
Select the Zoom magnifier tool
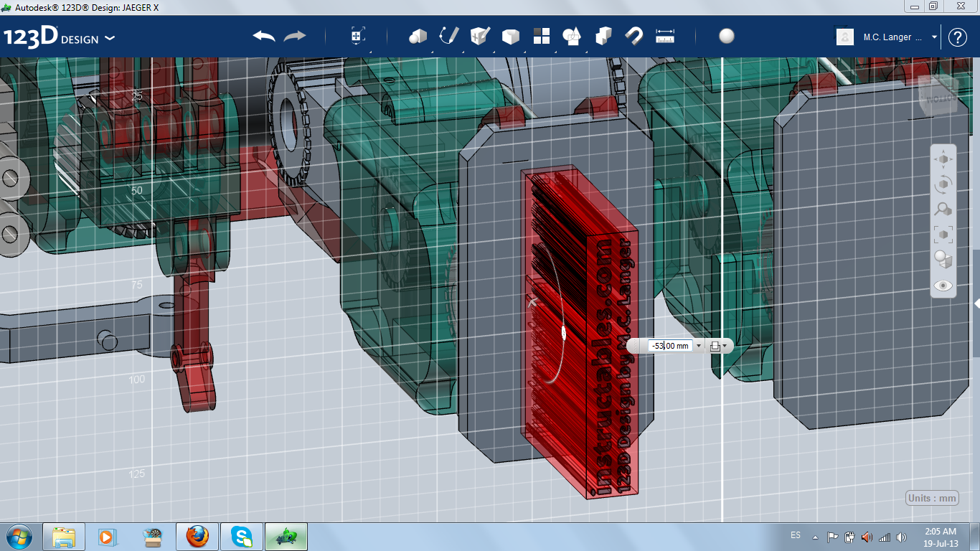(x=943, y=209)
